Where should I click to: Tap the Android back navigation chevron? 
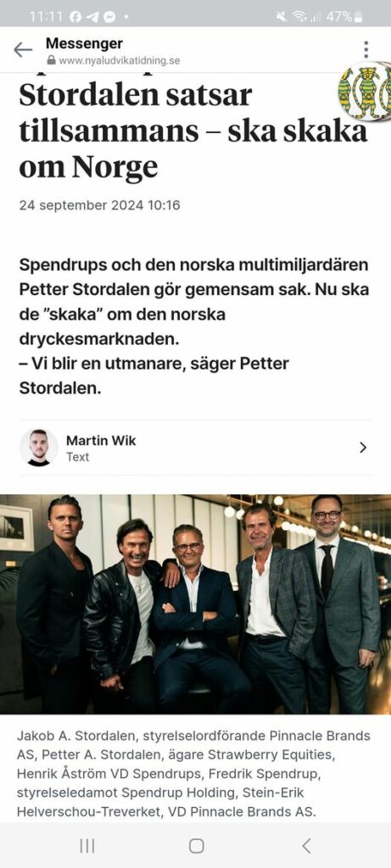306,845
